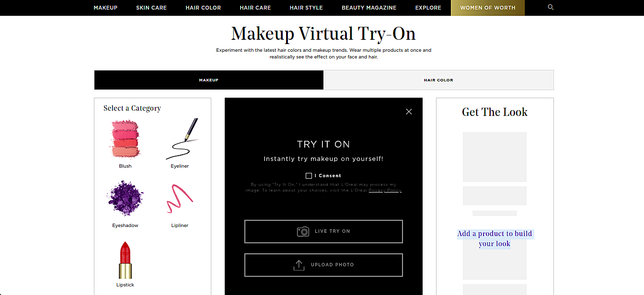Screen dimensions: 644x295
Task: Open the search magnifier icon
Action: [551, 8]
